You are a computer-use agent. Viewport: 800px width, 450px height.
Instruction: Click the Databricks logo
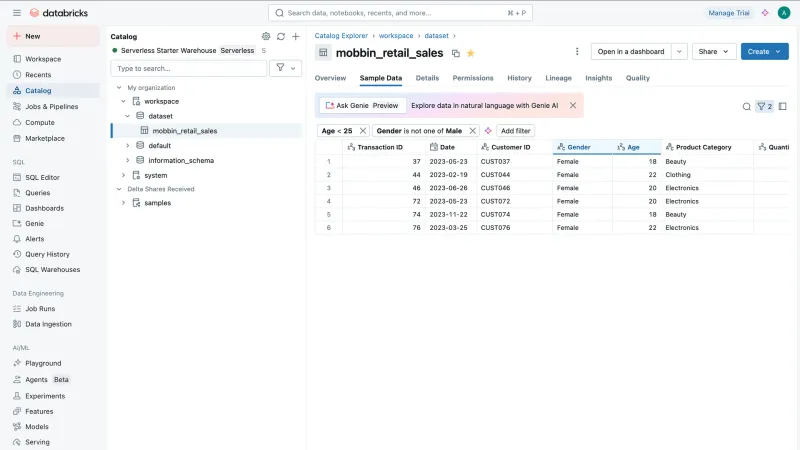pyautogui.click(x=59, y=13)
